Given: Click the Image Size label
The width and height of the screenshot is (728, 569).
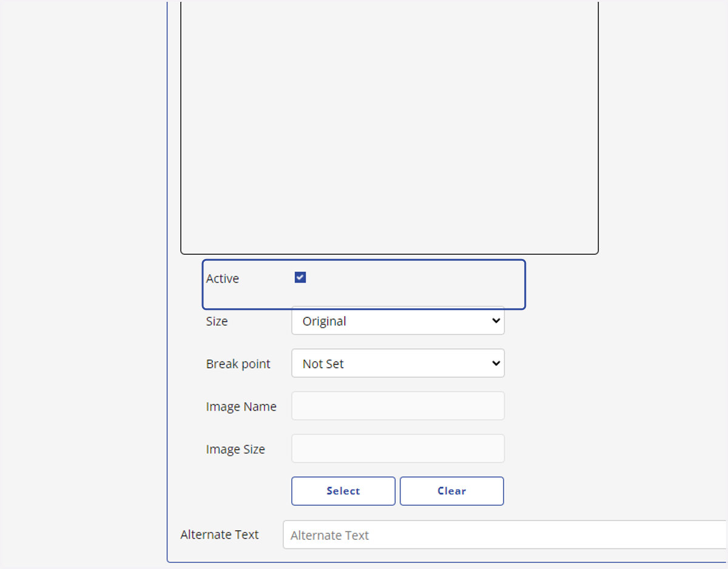Looking at the screenshot, I should [x=235, y=449].
